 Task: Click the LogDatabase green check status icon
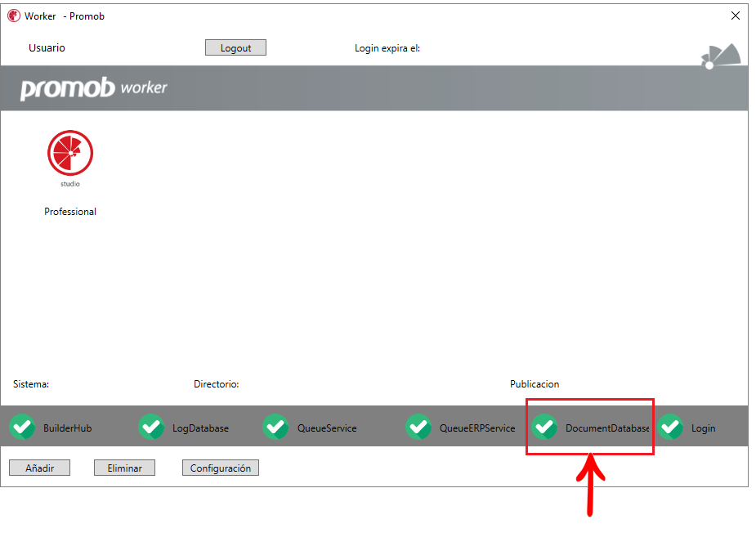[x=151, y=427]
